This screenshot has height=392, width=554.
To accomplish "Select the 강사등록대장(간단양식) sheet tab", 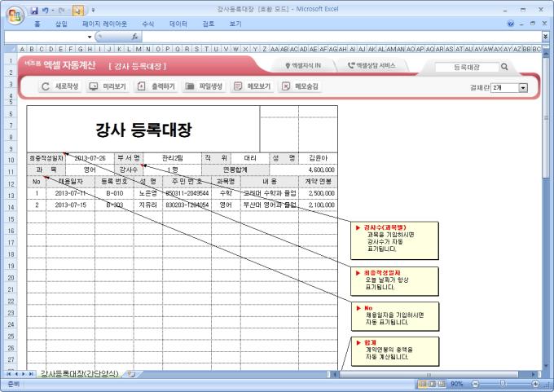I will (79, 373).
